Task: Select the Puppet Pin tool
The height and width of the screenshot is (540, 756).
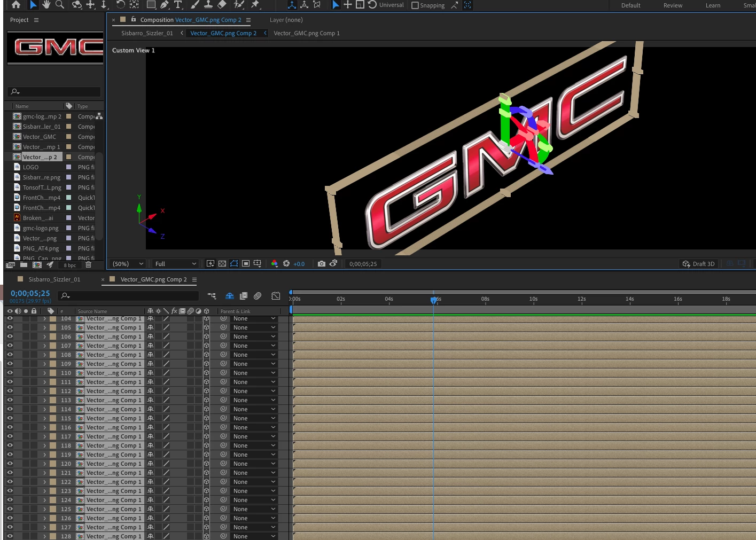Action: point(255,5)
